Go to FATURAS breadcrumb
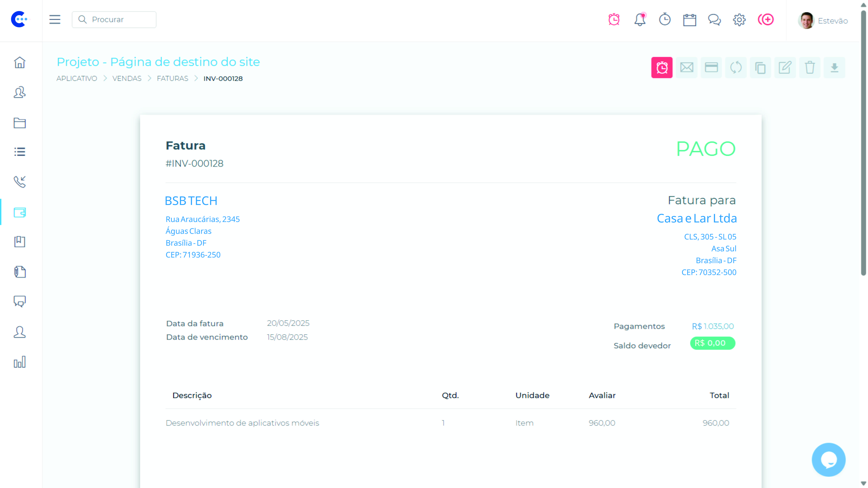The image size is (868, 488). (x=172, y=78)
